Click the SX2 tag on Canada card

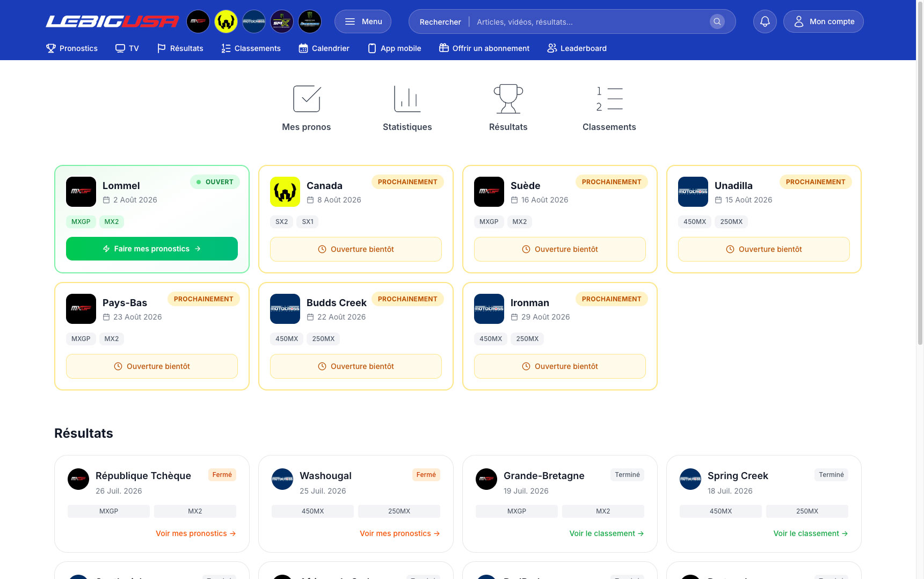point(282,222)
